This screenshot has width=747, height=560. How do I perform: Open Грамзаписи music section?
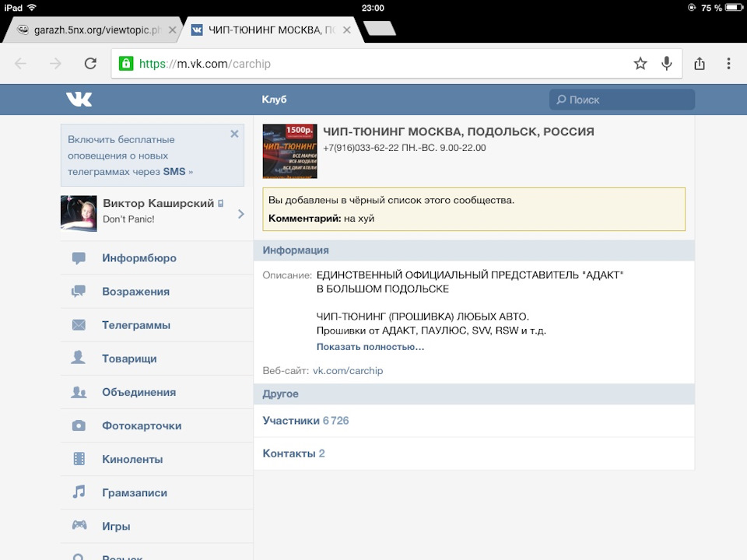(134, 492)
